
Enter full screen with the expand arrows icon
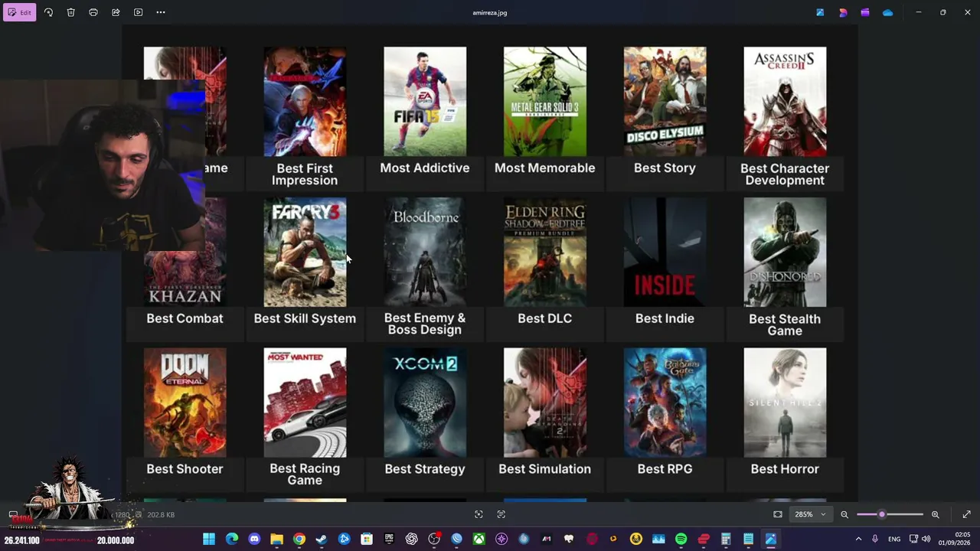point(966,514)
